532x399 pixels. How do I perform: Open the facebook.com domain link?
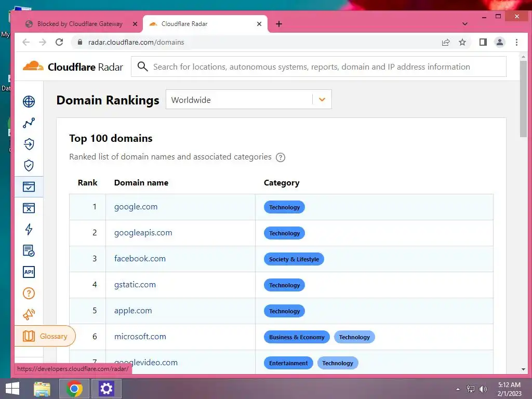(x=140, y=259)
